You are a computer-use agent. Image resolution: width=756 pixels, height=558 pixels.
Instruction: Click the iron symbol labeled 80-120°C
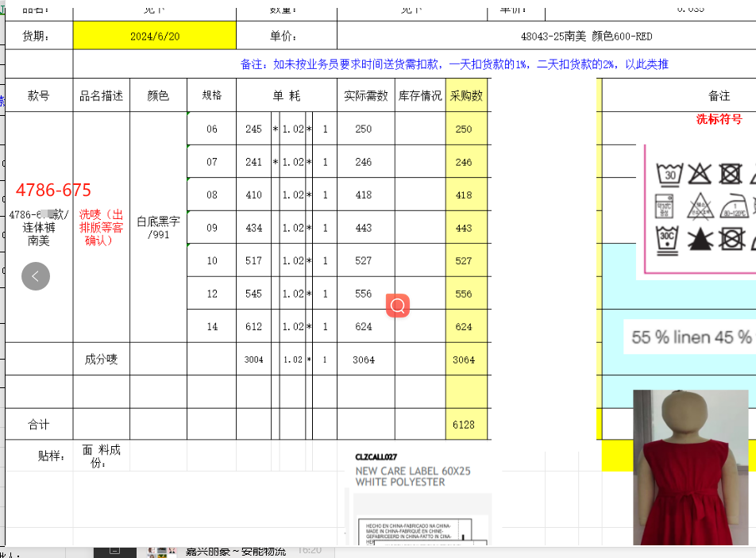(x=732, y=206)
